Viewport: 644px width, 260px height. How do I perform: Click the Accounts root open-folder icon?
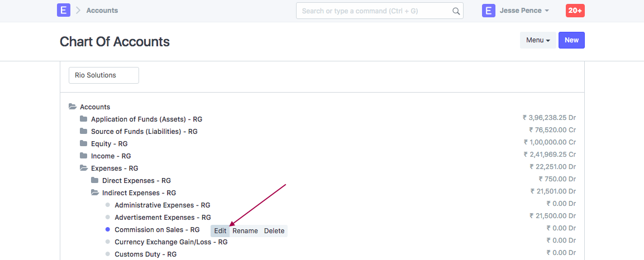73,107
